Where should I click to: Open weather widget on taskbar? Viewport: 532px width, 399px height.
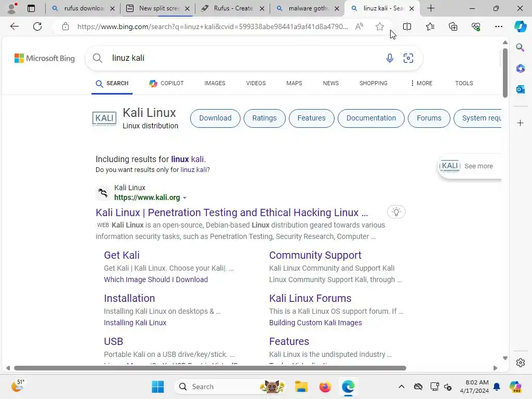(17, 386)
